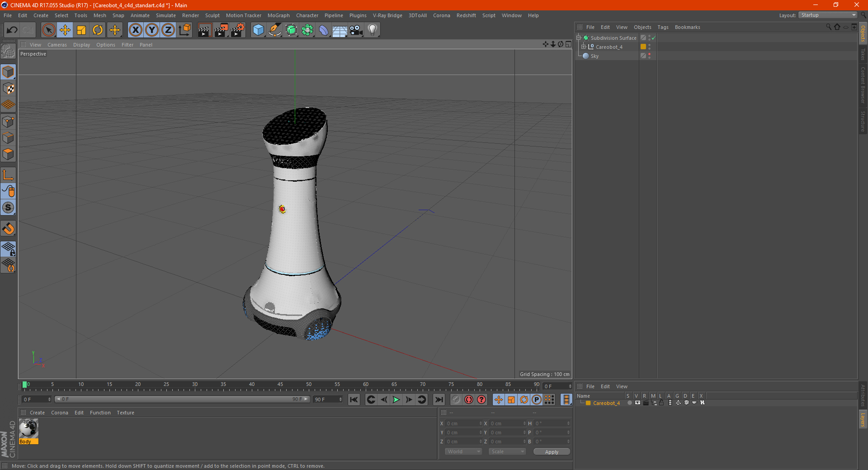Click frame 45 on the timeline ruler
The height and width of the screenshot is (470, 868).
point(280,385)
